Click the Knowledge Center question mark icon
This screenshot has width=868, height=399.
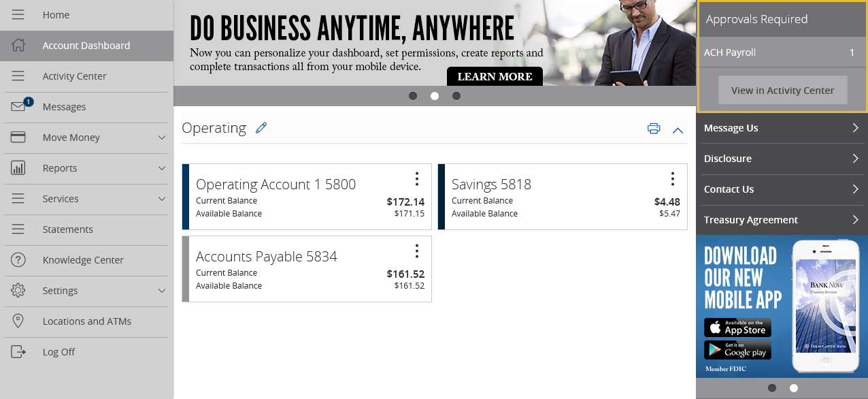(18, 260)
